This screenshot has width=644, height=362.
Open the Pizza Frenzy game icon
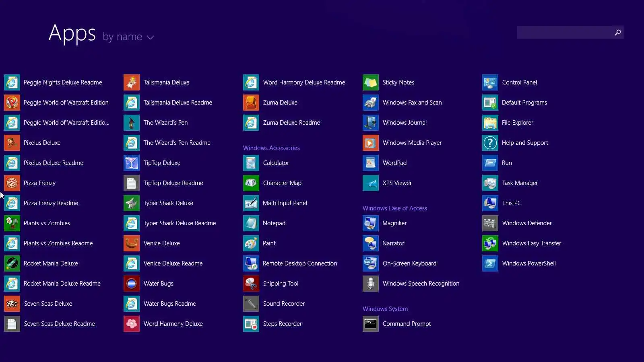12,183
